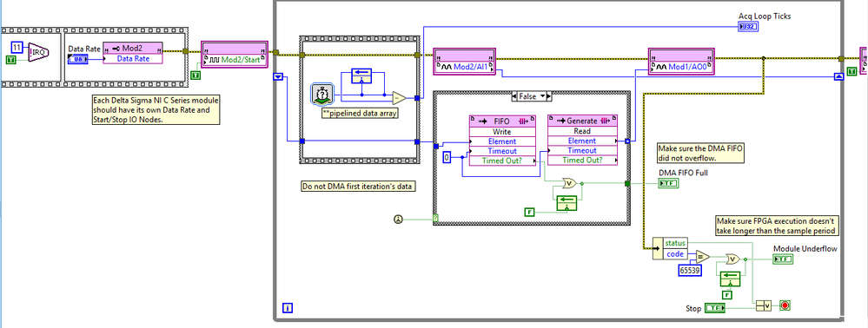
Task: Select the right shift register on the loop
Action: (x=838, y=76)
